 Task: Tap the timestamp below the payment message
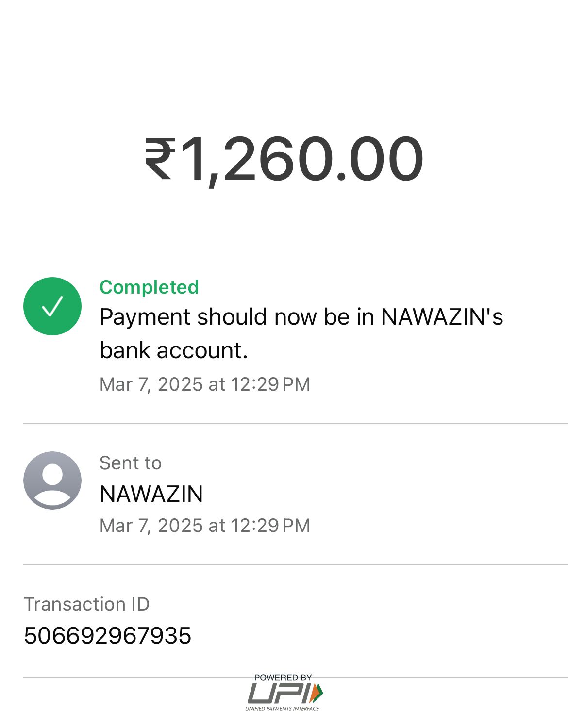click(204, 384)
